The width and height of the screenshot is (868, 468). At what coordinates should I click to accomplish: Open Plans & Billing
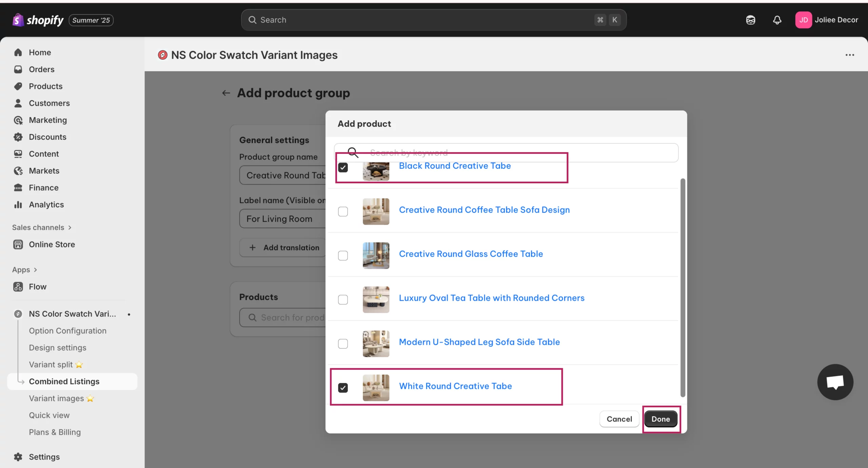[x=55, y=432]
